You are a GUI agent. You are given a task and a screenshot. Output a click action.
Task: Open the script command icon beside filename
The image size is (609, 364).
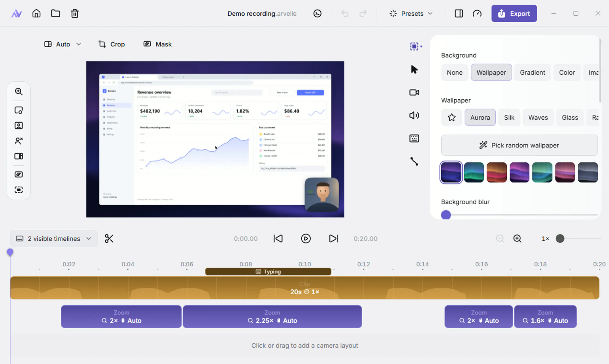317,13
